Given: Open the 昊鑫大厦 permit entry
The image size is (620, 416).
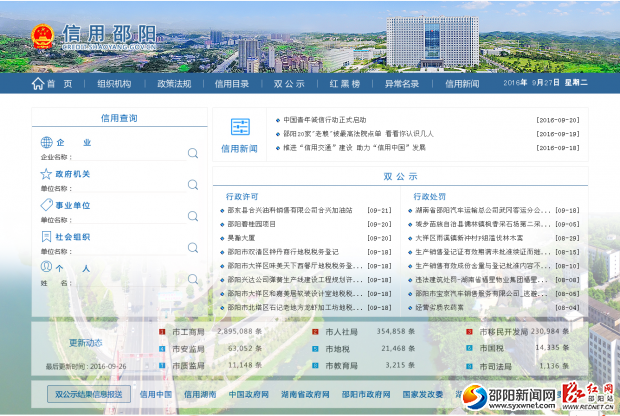Looking at the screenshot, I should (241, 238).
